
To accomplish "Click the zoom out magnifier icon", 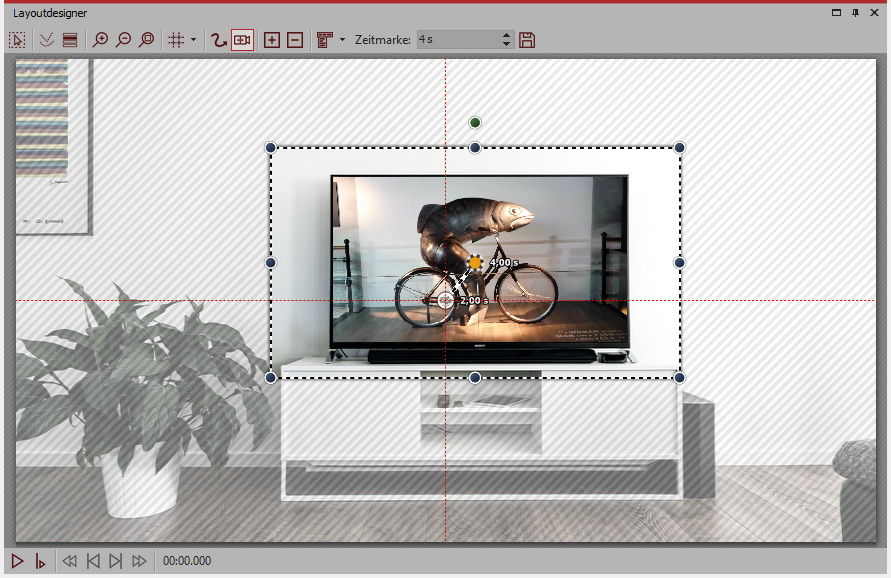I will point(123,40).
